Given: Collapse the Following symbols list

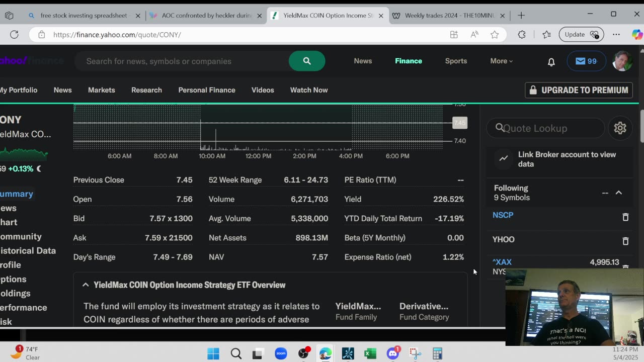Looking at the screenshot, I should point(619,193).
